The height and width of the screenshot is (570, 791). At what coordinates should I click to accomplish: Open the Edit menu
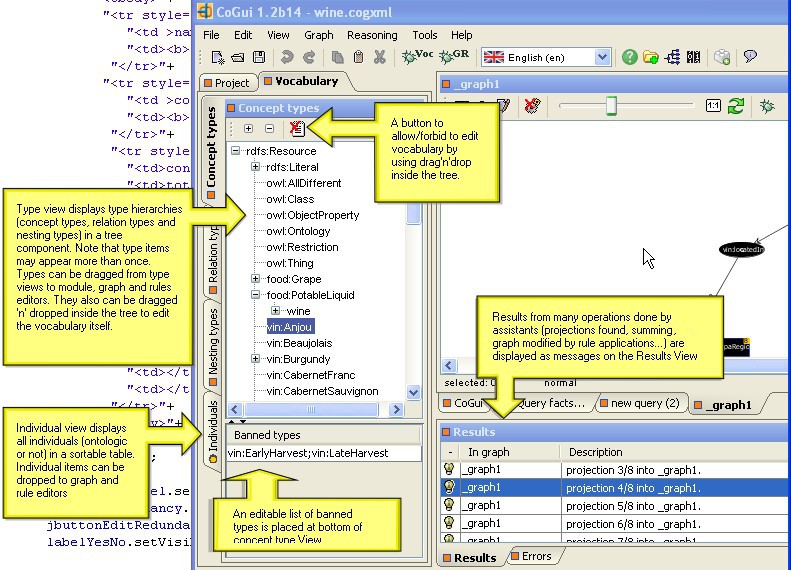pyautogui.click(x=243, y=35)
